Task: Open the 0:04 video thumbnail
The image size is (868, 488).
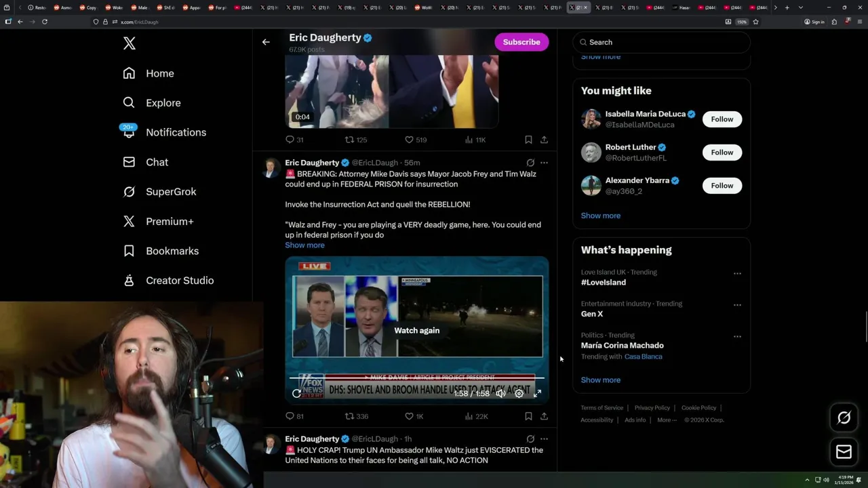Action: point(392,91)
